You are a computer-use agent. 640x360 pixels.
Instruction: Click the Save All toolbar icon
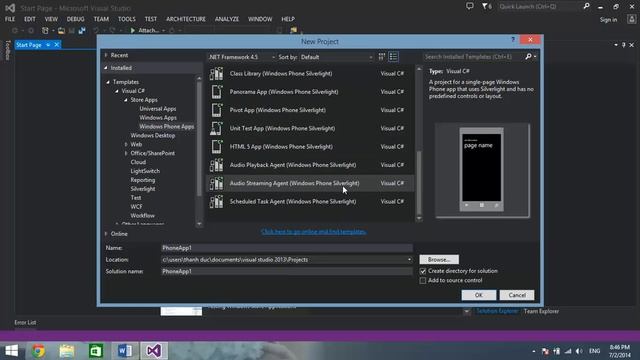[x=82, y=30]
